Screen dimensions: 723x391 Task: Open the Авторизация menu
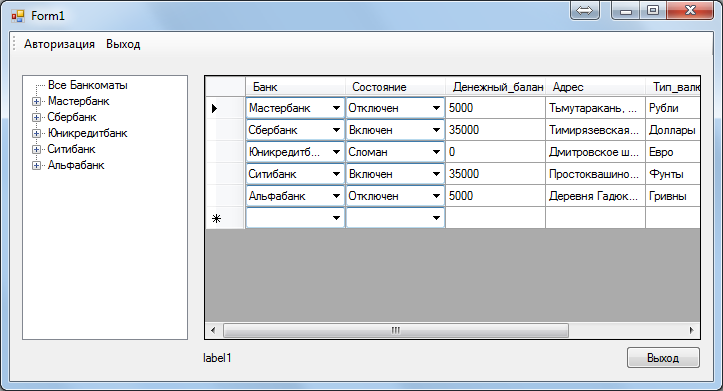(59, 44)
